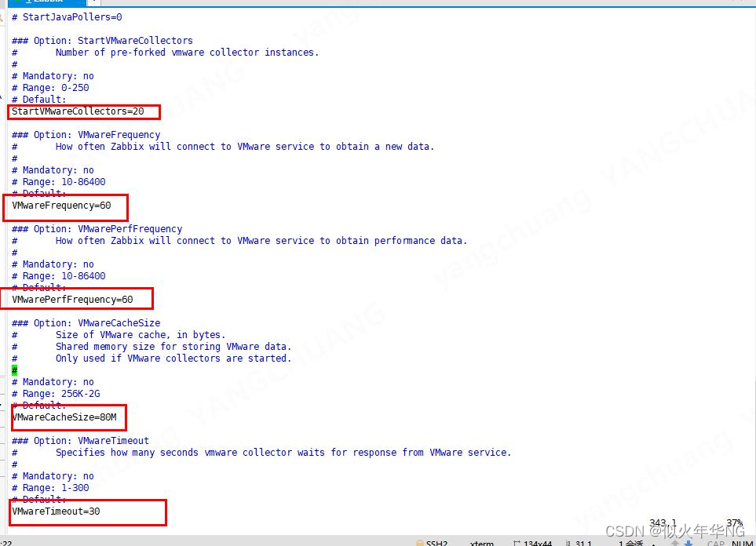756x546 pixels.
Task: Click 'Size of VMware cache, in bytes.' line
Action: click(x=118, y=335)
